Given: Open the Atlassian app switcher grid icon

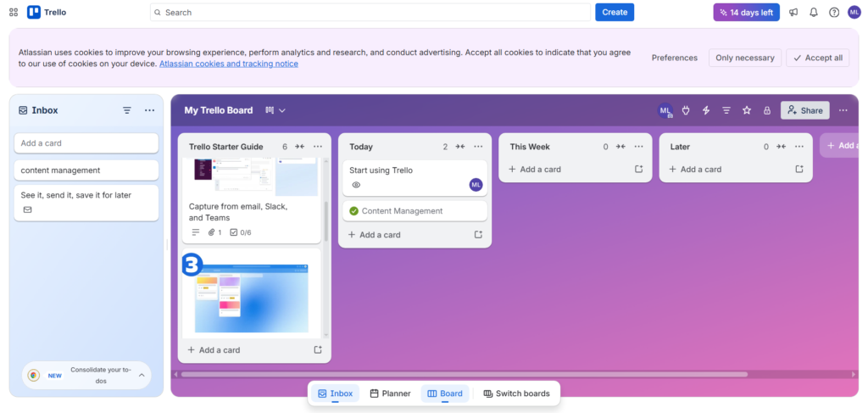Looking at the screenshot, I should tap(14, 12).
